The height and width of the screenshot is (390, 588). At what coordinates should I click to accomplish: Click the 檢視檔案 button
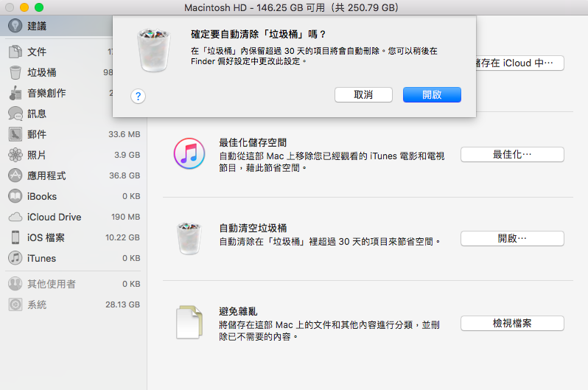[x=512, y=323]
